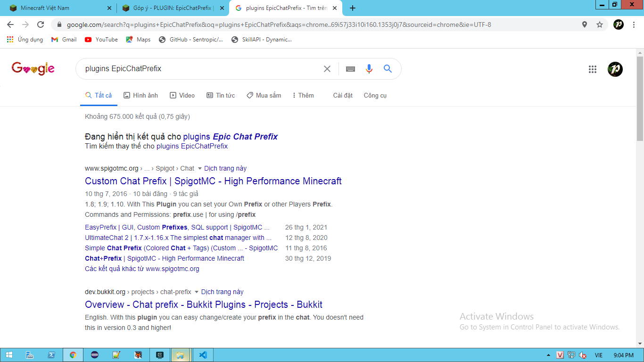Screen dimensions: 644x362
Task: Bookmark this page with the star icon
Action: tap(600, 25)
